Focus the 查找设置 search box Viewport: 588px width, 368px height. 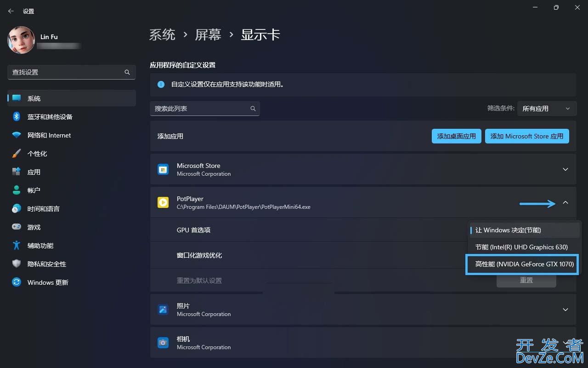tap(72, 72)
